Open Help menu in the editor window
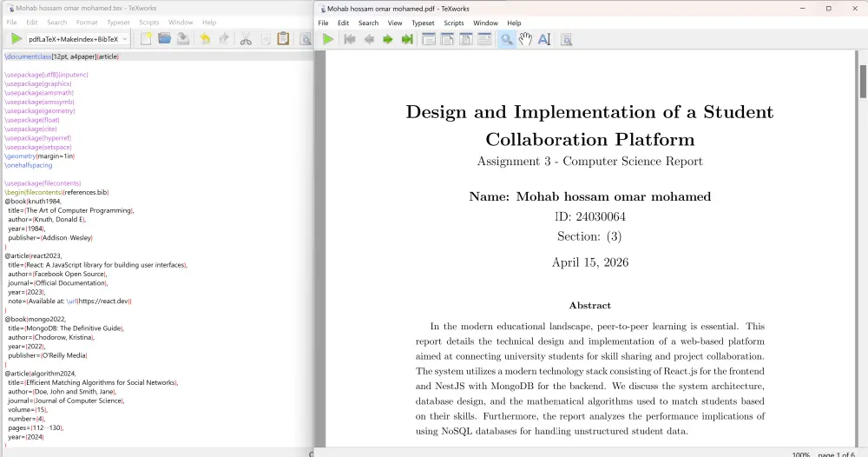Viewport: 868px width, 457px height. pos(209,23)
